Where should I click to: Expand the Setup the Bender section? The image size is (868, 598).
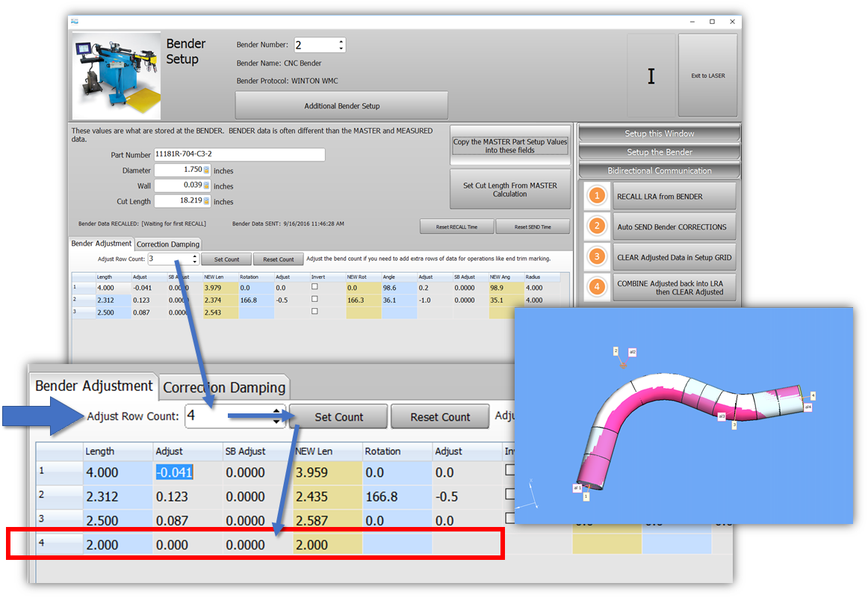pos(660,152)
